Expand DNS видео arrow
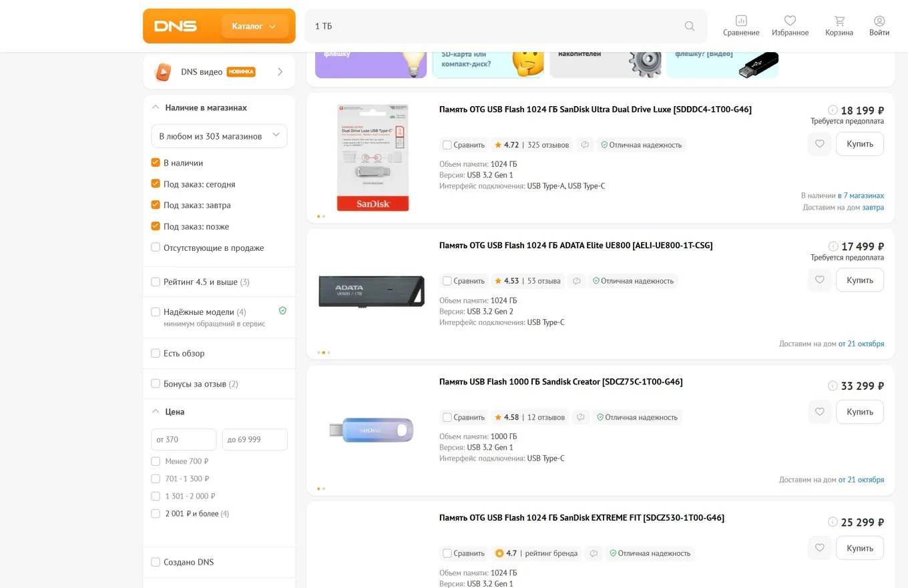 pos(280,72)
